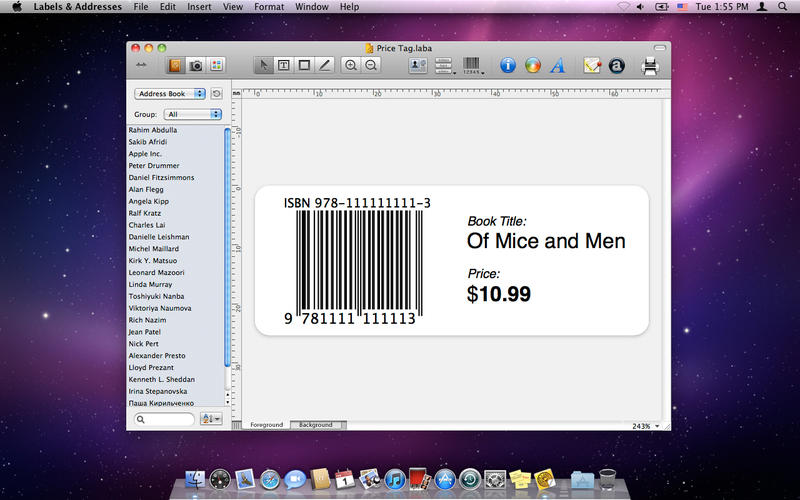Open the camera image source icon

(196, 65)
